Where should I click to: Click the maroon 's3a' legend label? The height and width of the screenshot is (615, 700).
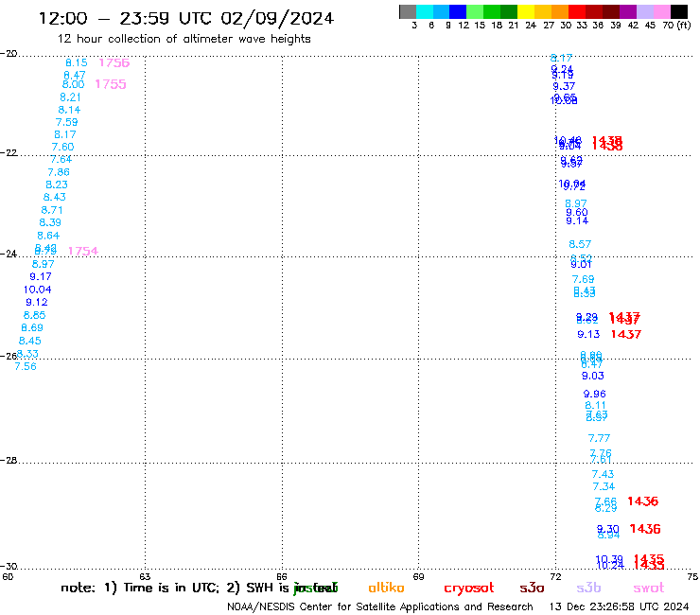[532, 588]
